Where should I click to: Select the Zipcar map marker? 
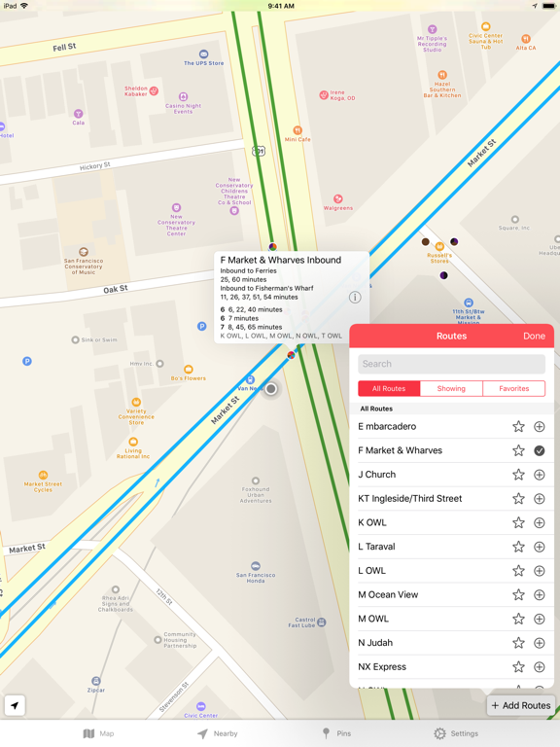click(95, 681)
